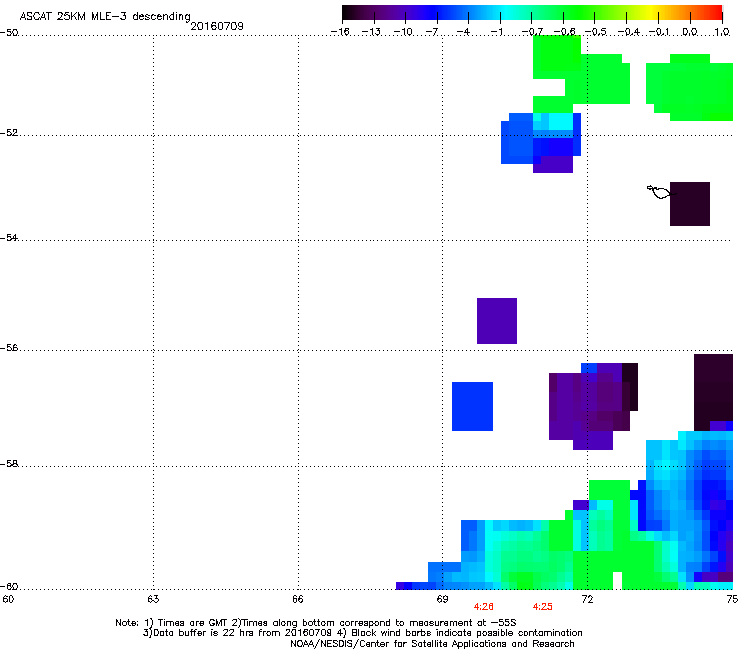Click latitude axis label '-58'
Viewport: 740px width, 650px height.
coord(9,464)
